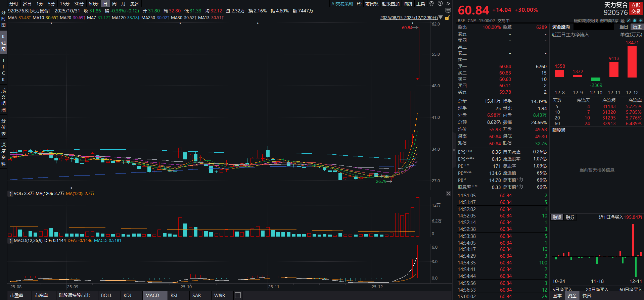644x300 pixels.
Task: Select the 月 monthly timeframe
Action: tap(123, 4)
